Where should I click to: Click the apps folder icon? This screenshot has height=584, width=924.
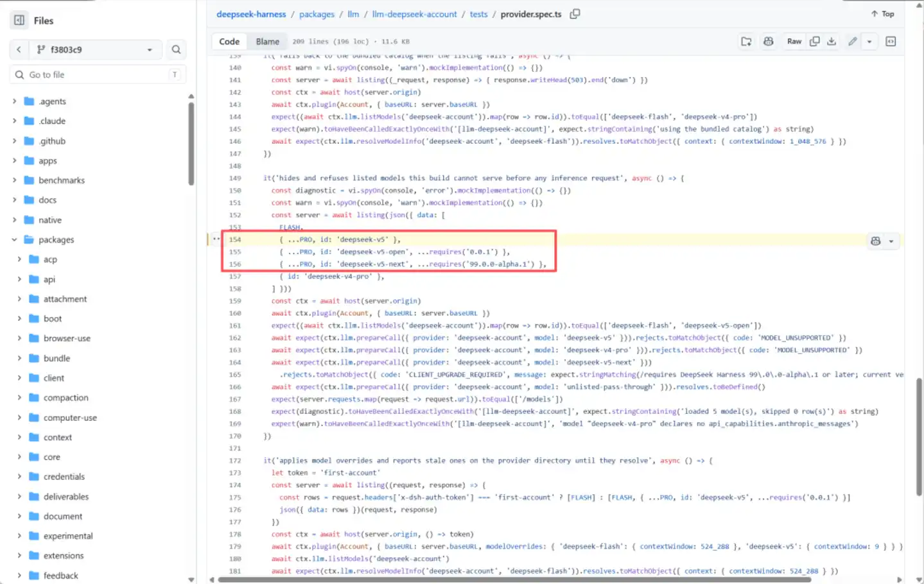click(x=29, y=160)
